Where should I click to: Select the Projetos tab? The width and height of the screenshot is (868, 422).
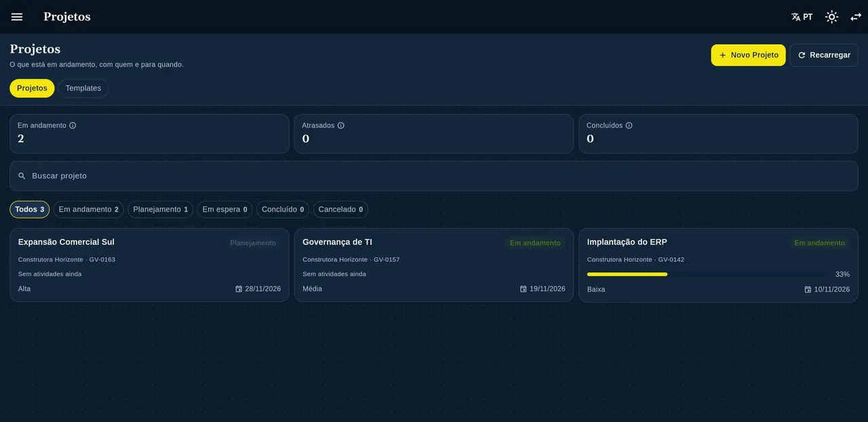(x=32, y=88)
